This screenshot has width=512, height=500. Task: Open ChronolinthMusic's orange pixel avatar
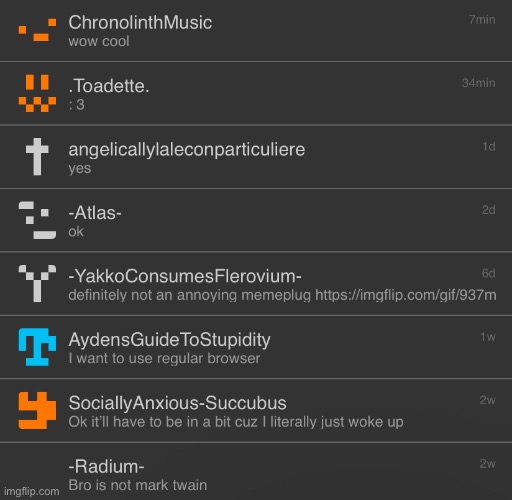tap(37, 30)
